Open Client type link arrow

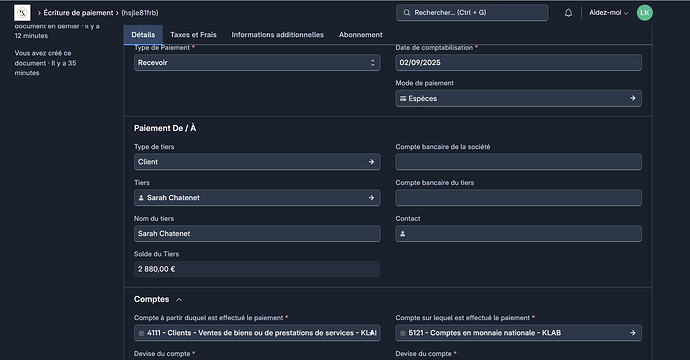371,162
